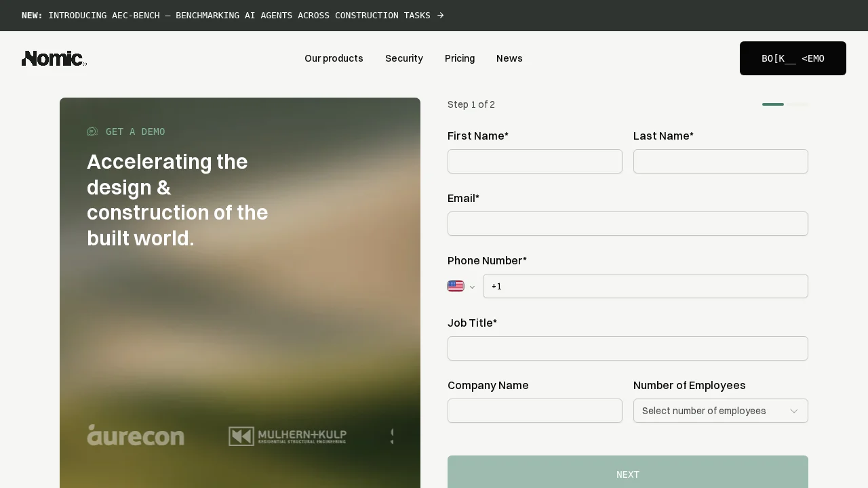Select the Email input box
Viewport: 868px width, 488px height.
tap(627, 224)
